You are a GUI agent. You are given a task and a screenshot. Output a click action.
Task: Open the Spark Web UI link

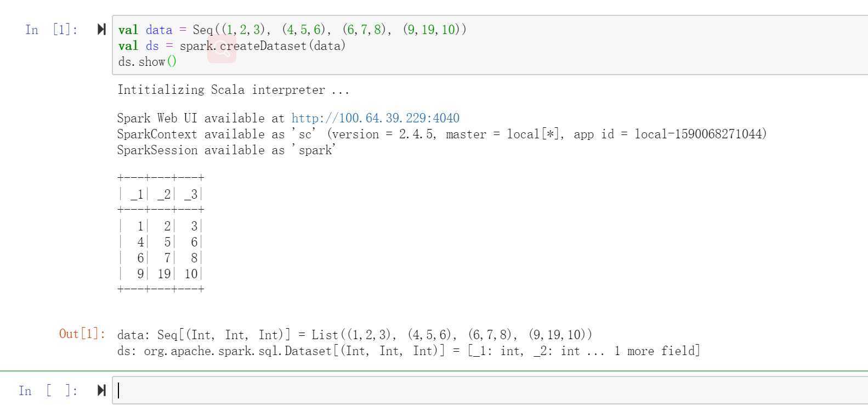pos(375,118)
